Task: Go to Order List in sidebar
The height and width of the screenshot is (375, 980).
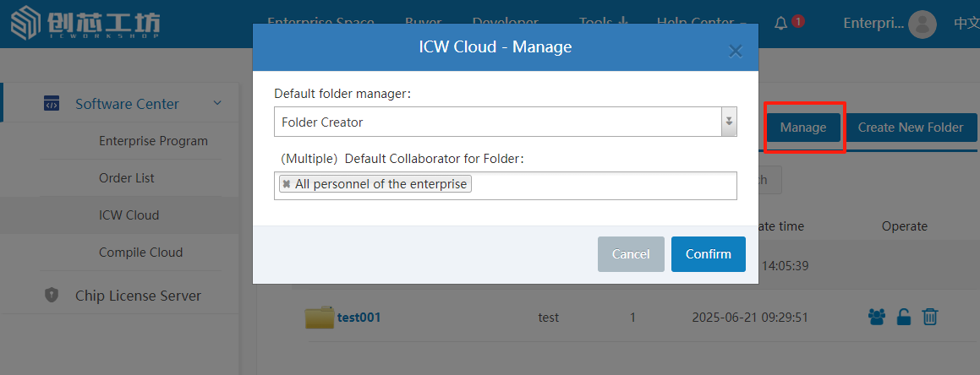Action: click(126, 178)
